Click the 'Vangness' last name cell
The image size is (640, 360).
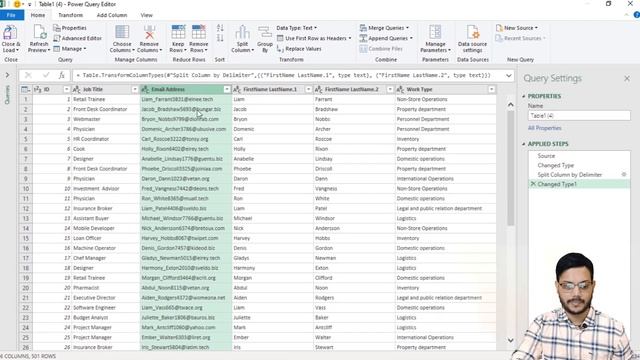click(x=354, y=189)
